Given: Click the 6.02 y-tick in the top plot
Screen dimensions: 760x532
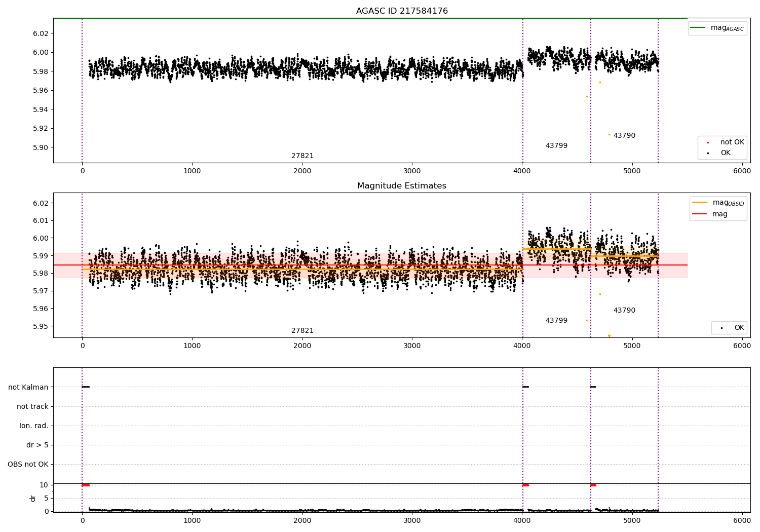Looking at the screenshot, I should point(41,33).
